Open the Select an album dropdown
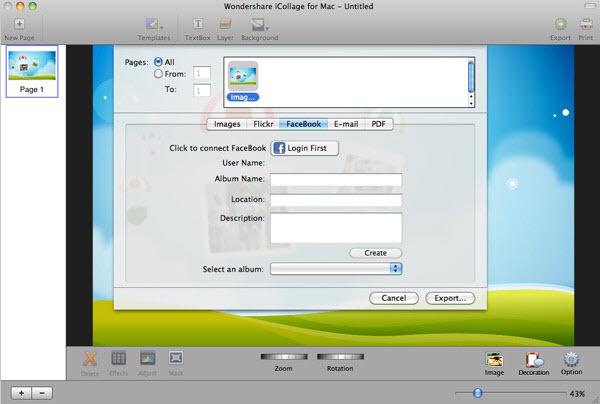The width and height of the screenshot is (600, 404). point(336,269)
